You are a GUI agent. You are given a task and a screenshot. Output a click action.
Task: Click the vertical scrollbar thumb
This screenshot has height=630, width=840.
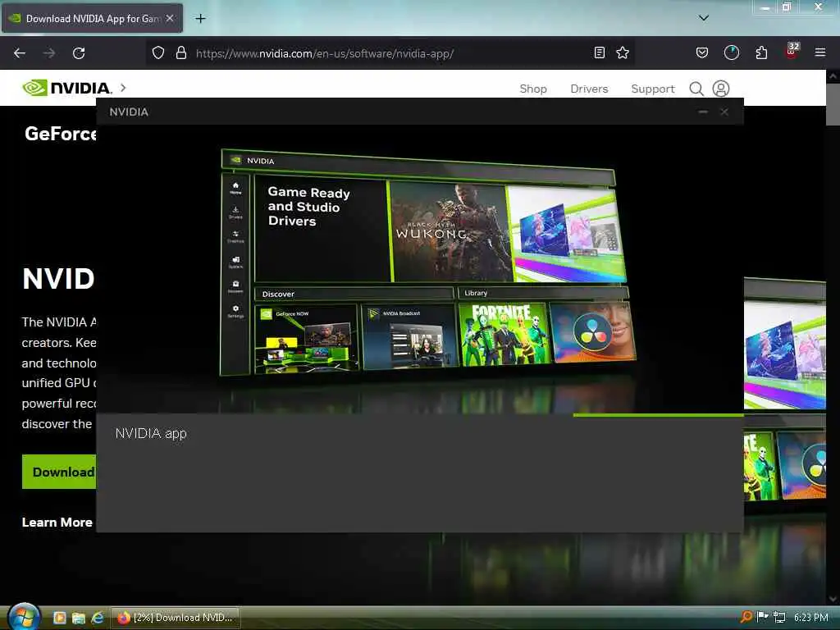coord(833,104)
